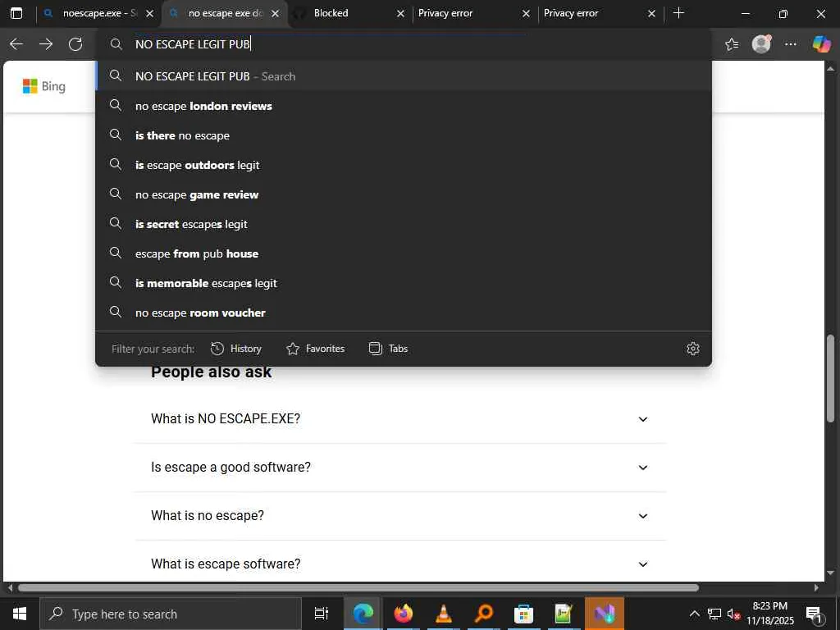Click the scroll right arrow of page
Screen dimensions: 840x630
[816, 587]
